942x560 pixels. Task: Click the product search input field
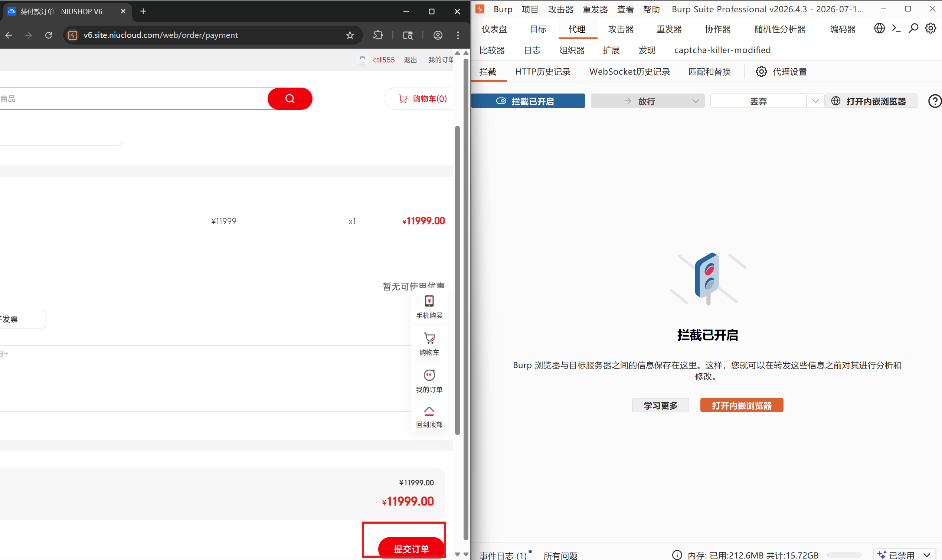click(134, 99)
